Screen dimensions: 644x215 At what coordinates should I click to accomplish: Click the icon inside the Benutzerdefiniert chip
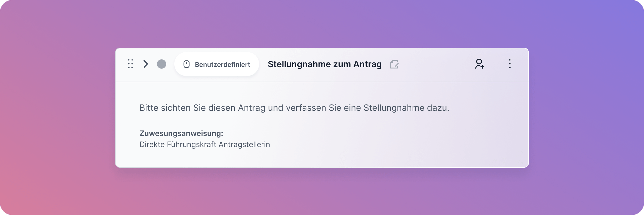pos(186,64)
